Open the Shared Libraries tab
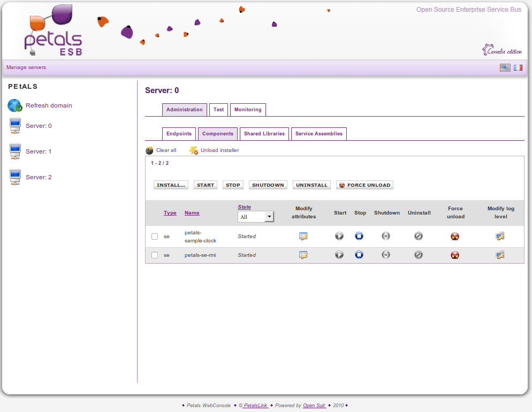Image resolution: width=532 pixels, height=412 pixels. tap(264, 134)
